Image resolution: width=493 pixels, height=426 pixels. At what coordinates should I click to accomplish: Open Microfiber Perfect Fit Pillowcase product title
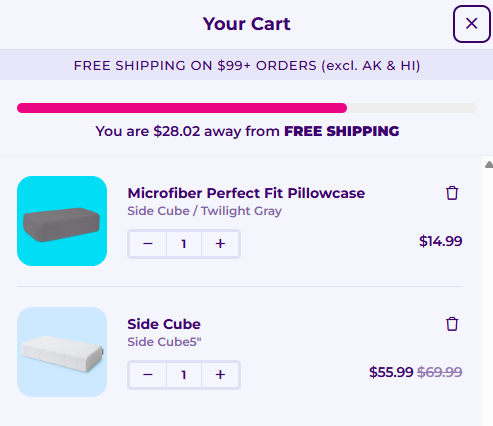tap(246, 193)
